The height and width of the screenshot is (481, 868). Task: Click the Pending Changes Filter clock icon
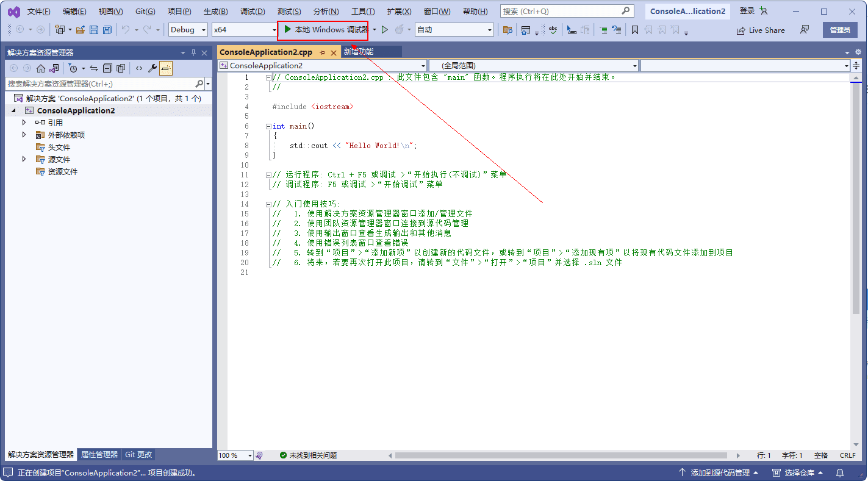pyautogui.click(x=73, y=68)
